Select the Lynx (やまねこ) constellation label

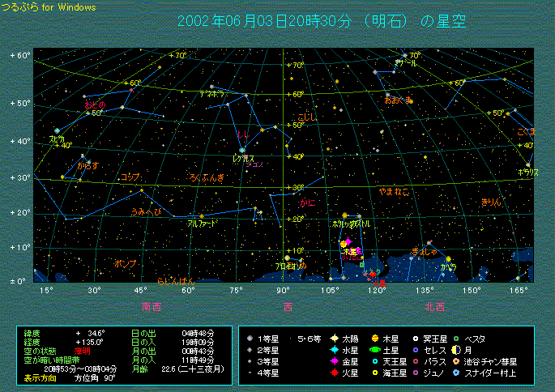tap(395, 191)
